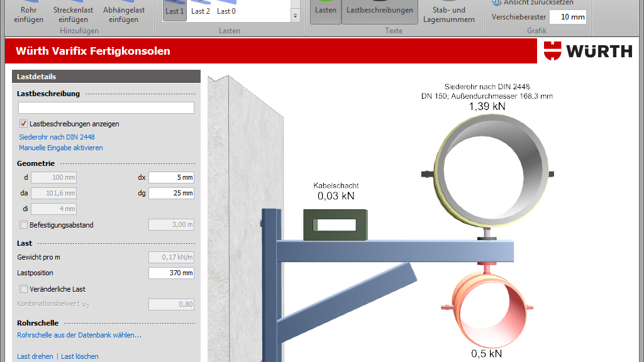Click the Lastposition 370 mm field
This screenshot has width=644, height=362.
171,273
